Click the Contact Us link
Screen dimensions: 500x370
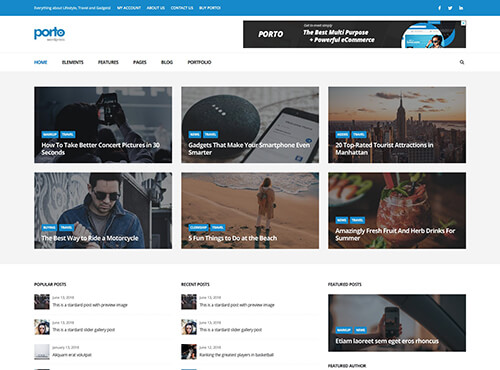(182, 8)
